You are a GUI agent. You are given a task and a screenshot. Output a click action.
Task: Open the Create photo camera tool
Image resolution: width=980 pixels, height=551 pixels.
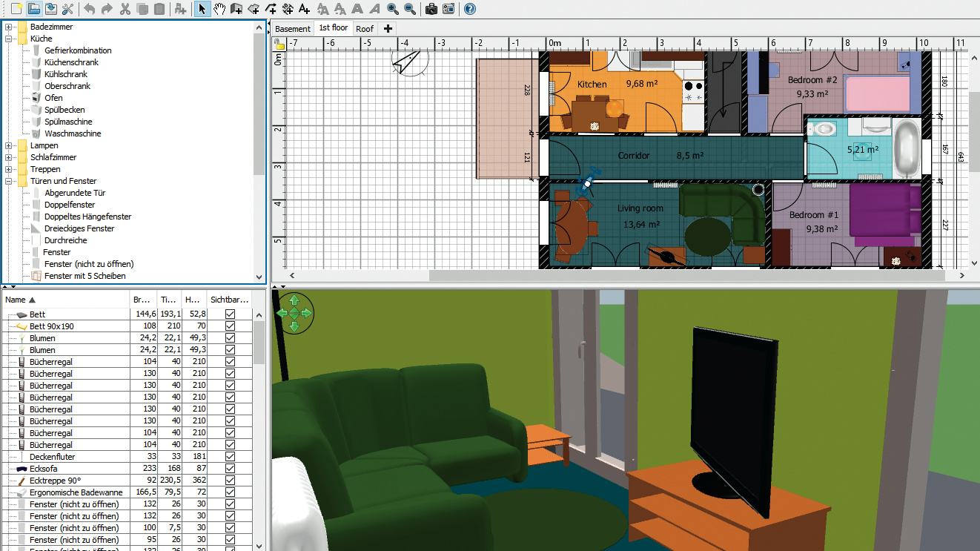click(x=431, y=9)
